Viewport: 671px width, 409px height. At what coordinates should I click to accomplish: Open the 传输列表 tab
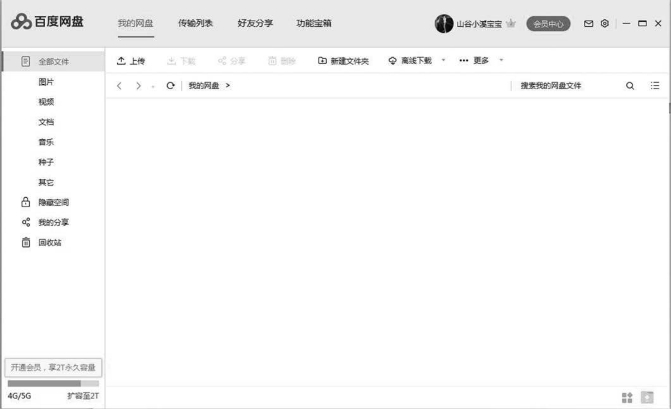pos(195,23)
